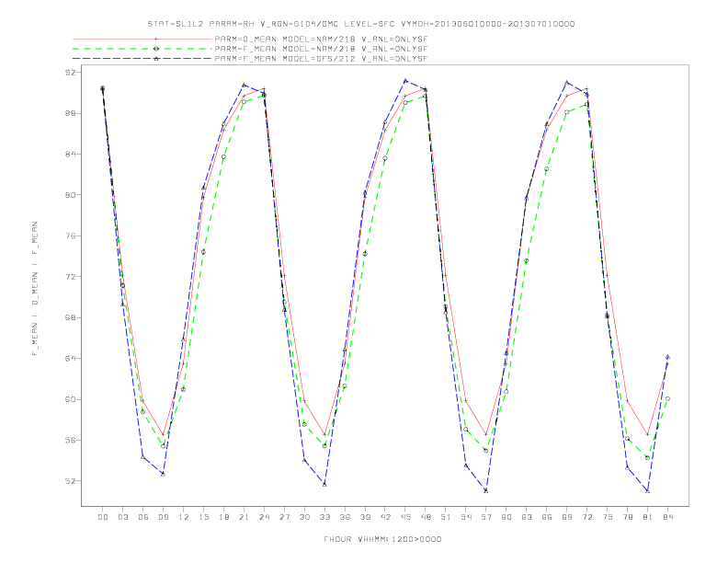
Task: Click the x-axis title FHOUR VHHMM:1200>0000
Action: [382, 539]
